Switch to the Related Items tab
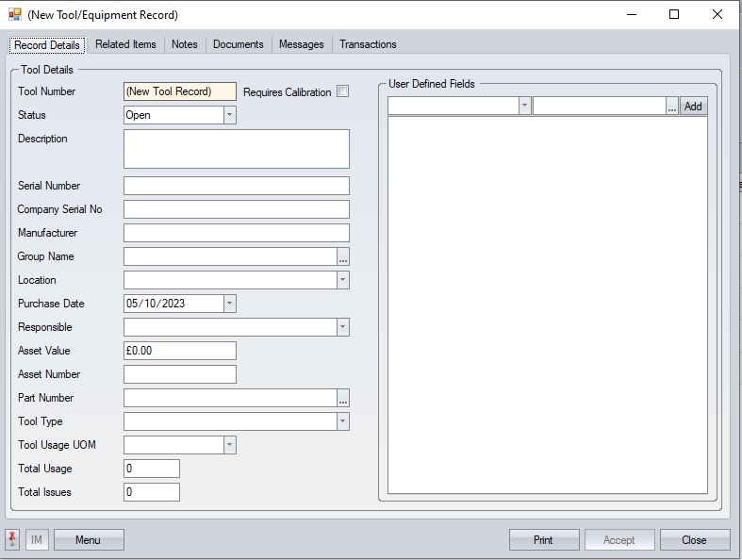 [x=125, y=44]
